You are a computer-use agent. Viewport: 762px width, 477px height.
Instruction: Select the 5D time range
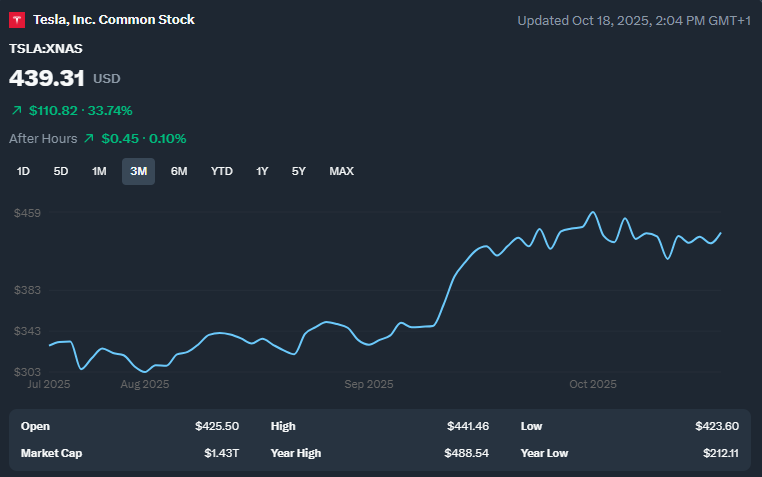[61, 171]
